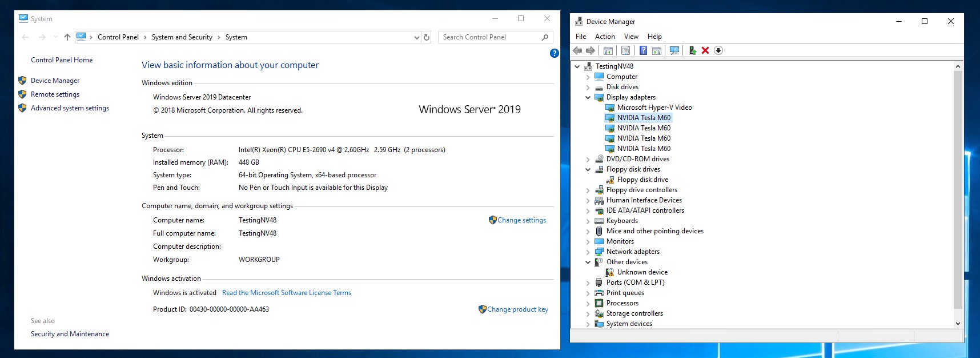Click the Forward arrow in Device Manager toolbar
Viewport: 980px width, 358px height.
591,50
